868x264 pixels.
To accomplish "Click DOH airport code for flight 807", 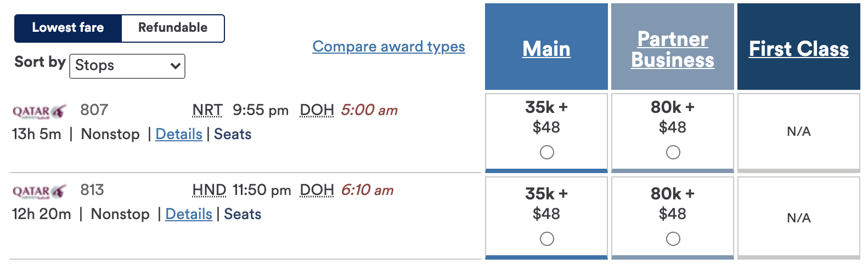I will pyautogui.click(x=317, y=110).
